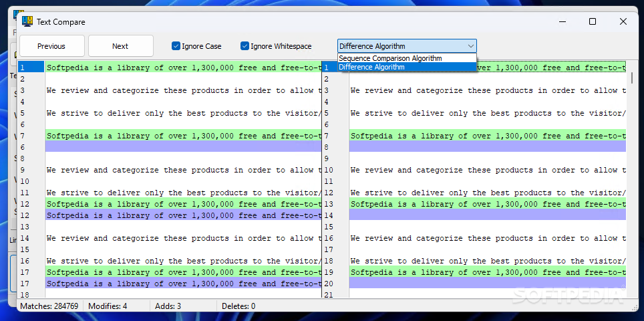The height and width of the screenshot is (321, 644).
Task: Select right pane line 5 'We strive to deliver'
Action: [x=488, y=113]
